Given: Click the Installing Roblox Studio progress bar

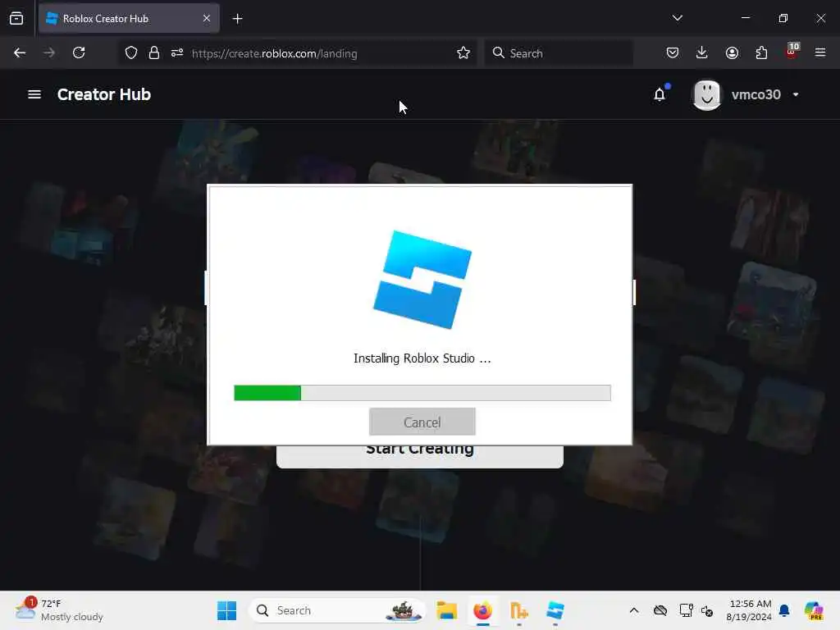Looking at the screenshot, I should pos(422,393).
